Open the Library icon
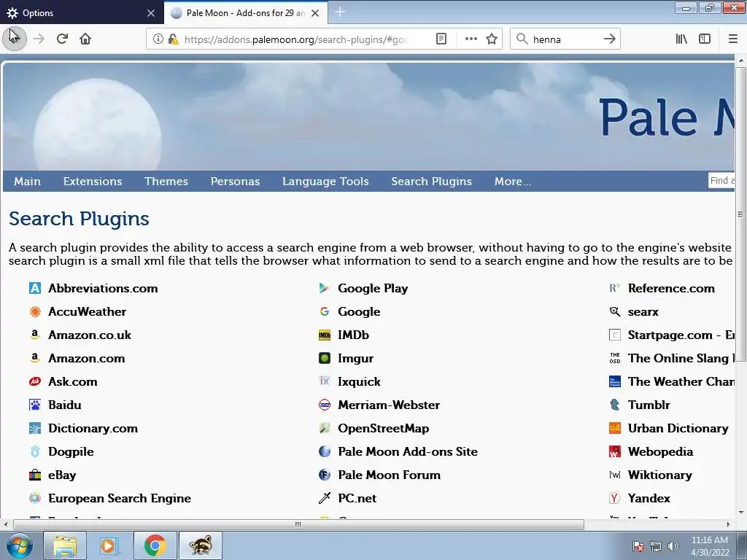Viewport: 747px width, 560px height. coord(681,39)
